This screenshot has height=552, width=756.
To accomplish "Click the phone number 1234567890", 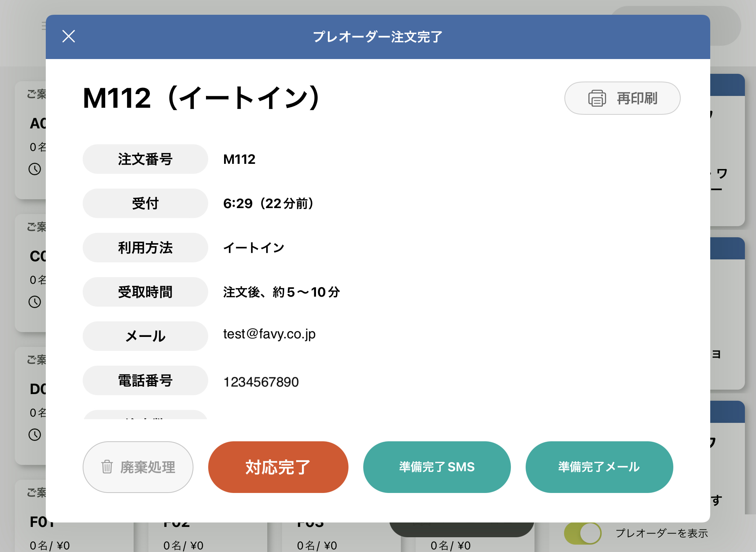I will (x=261, y=382).
